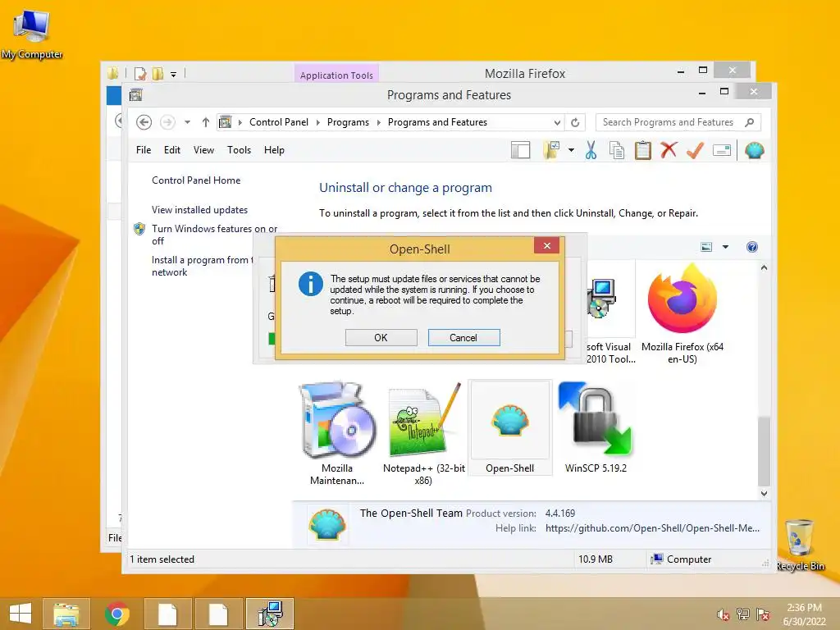840x630 pixels.
Task: Click Cancel in the Open-Shell dialog
Action: (463, 337)
